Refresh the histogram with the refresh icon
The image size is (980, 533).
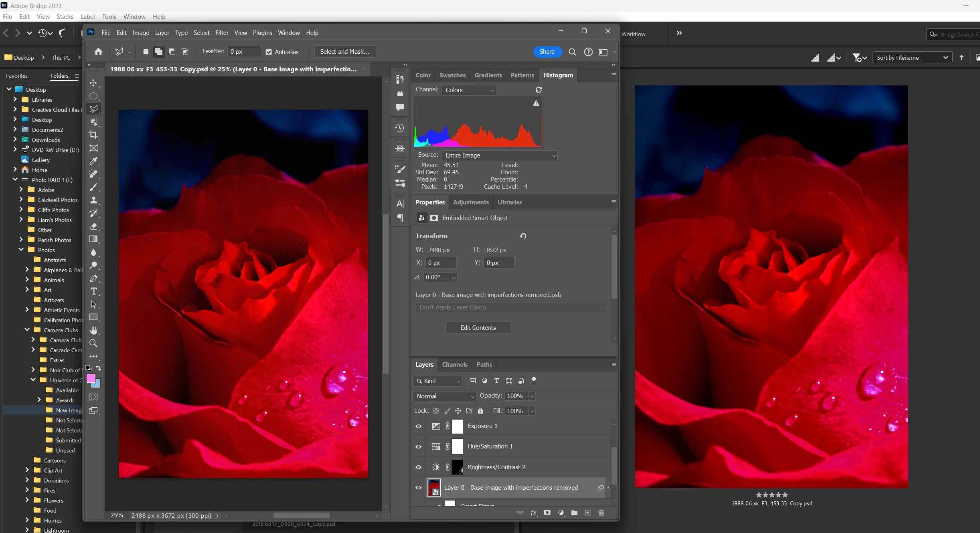pyautogui.click(x=539, y=90)
